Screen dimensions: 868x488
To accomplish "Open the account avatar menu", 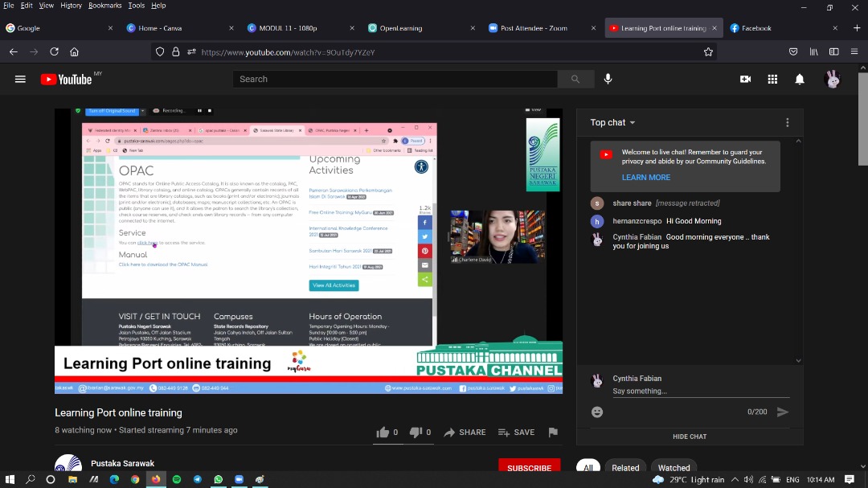I will point(832,80).
